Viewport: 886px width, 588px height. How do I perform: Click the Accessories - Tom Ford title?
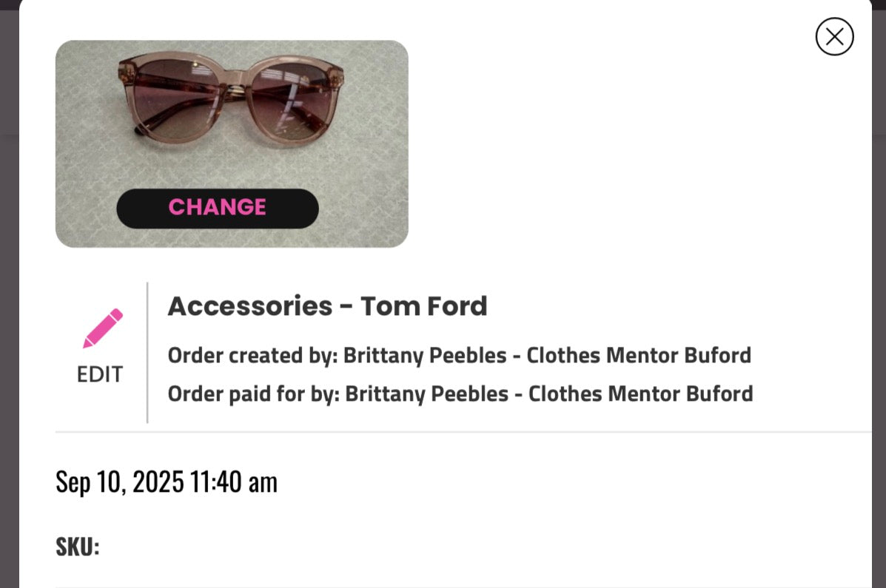pos(328,305)
